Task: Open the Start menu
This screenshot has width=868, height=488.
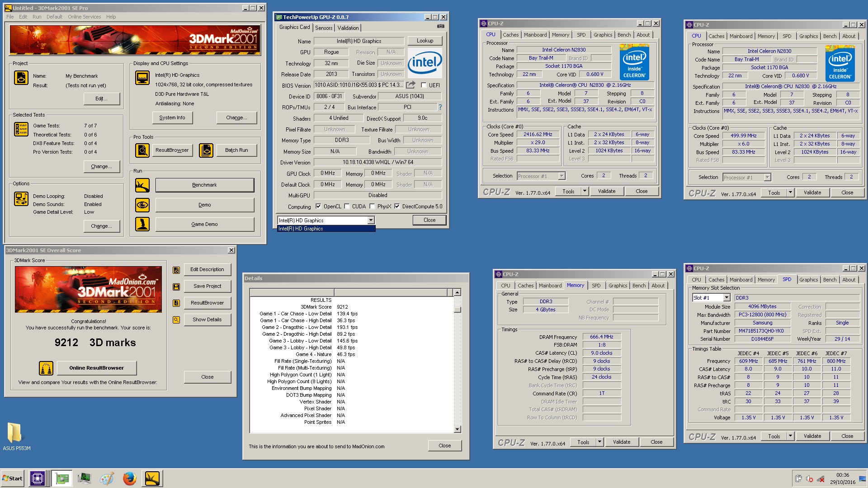Action: point(13,479)
